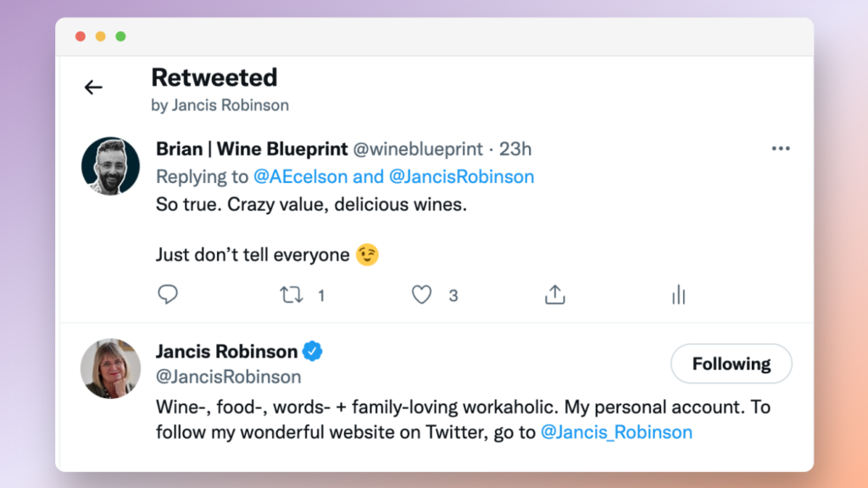Click the @wineblueprint handle
The image size is (868, 488).
tap(418, 149)
